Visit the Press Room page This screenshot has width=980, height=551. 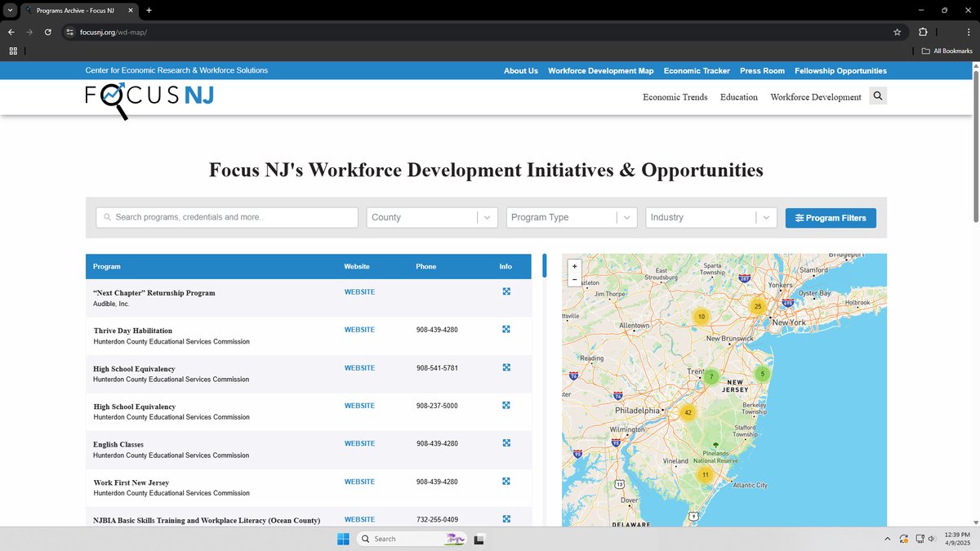pos(762,71)
